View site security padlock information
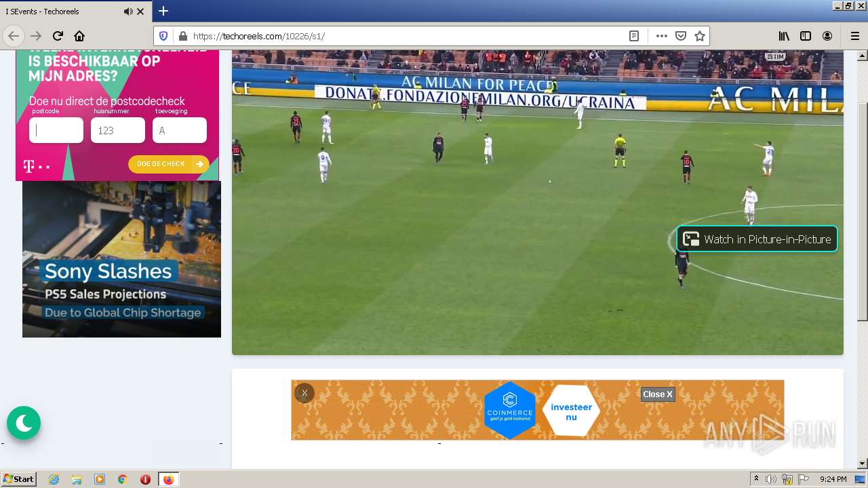Screen dimensions: 868x488 tap(182, 36)
